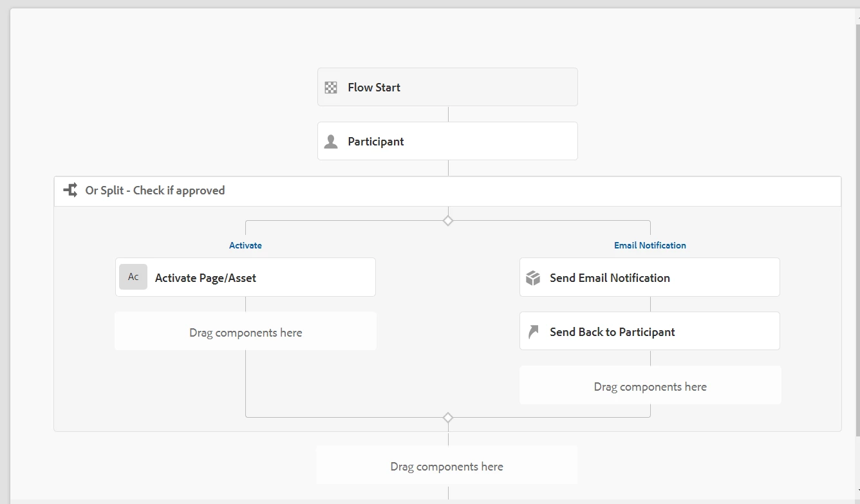Select the Participant step label
The height and width of the screenshot is (504, 860).
[x=376, y=142]
